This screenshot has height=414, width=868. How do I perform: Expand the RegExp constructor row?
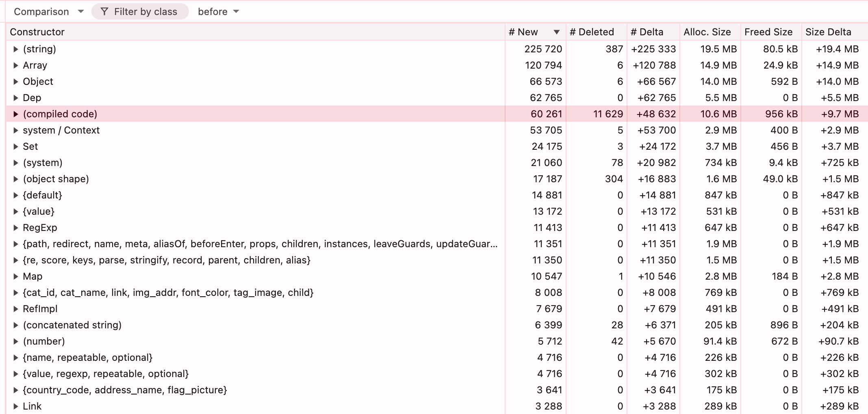(15, 228)
